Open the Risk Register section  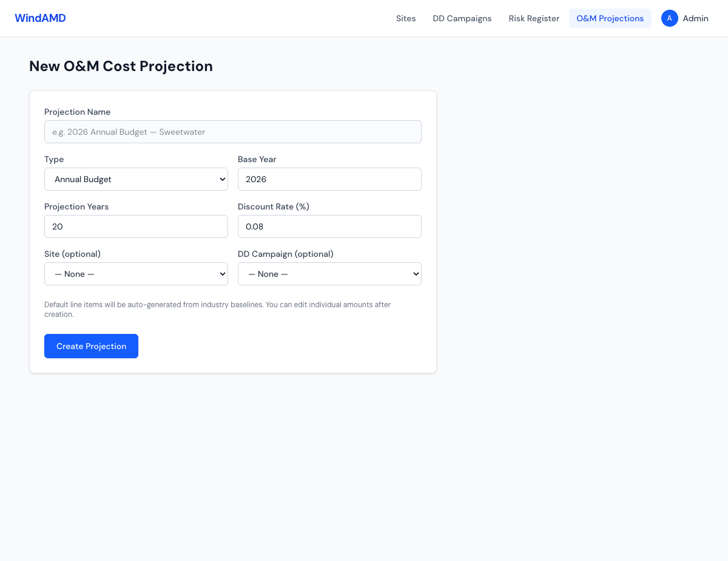534,18
